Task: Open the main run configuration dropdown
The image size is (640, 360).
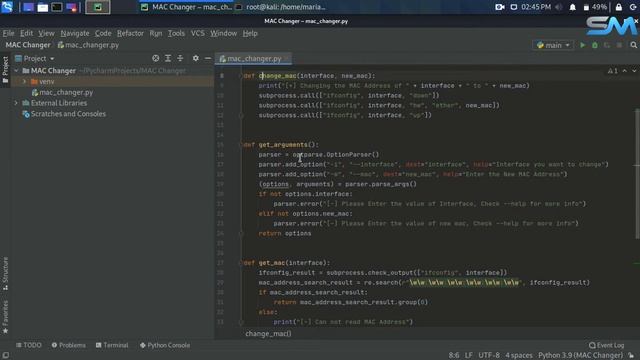Action: pyautogui.click(x=553, y=45)
